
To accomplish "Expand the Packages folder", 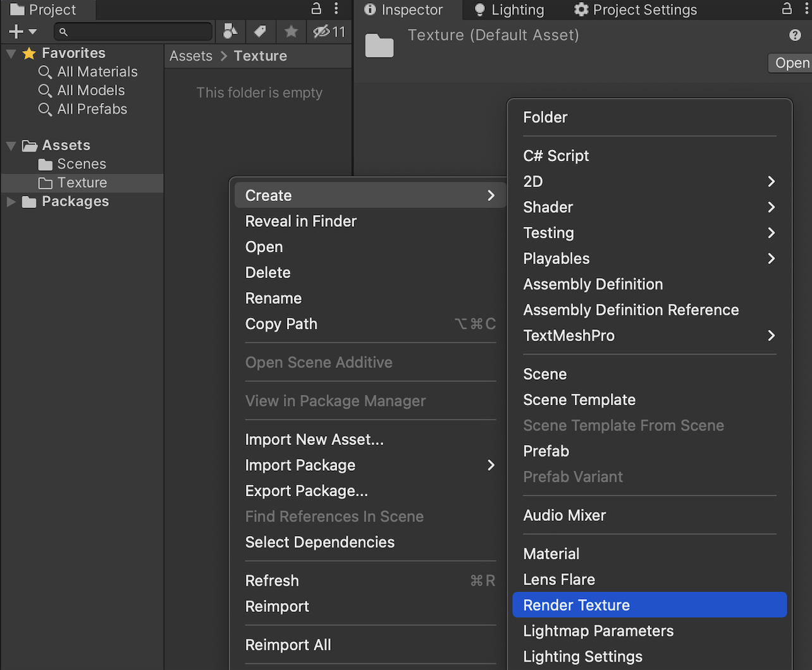I will tap(11, 202).
